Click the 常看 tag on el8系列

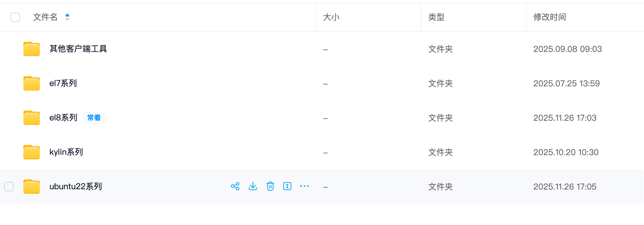tap(94, 118)
